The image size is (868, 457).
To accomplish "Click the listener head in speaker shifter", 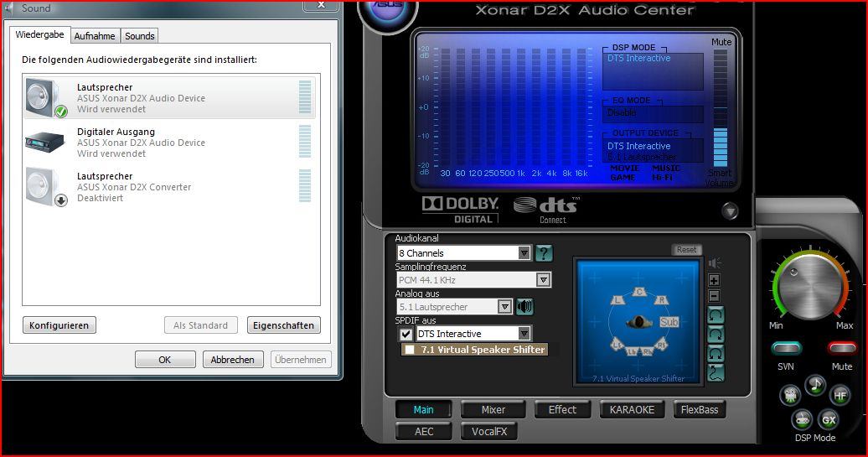I will (x=639, y=321).
